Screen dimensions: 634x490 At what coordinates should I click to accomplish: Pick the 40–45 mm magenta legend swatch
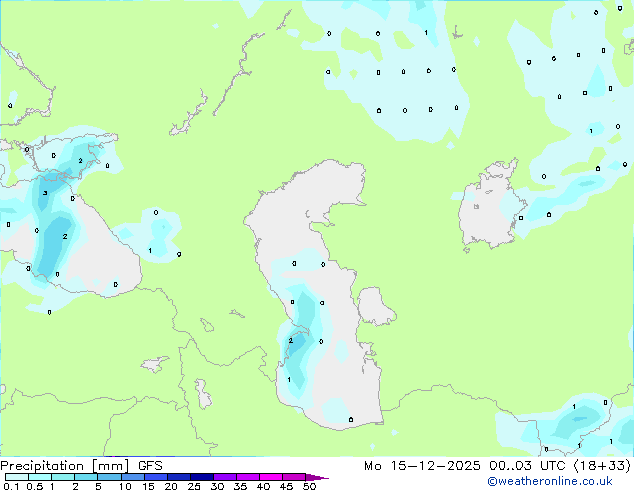pos(271,477)
